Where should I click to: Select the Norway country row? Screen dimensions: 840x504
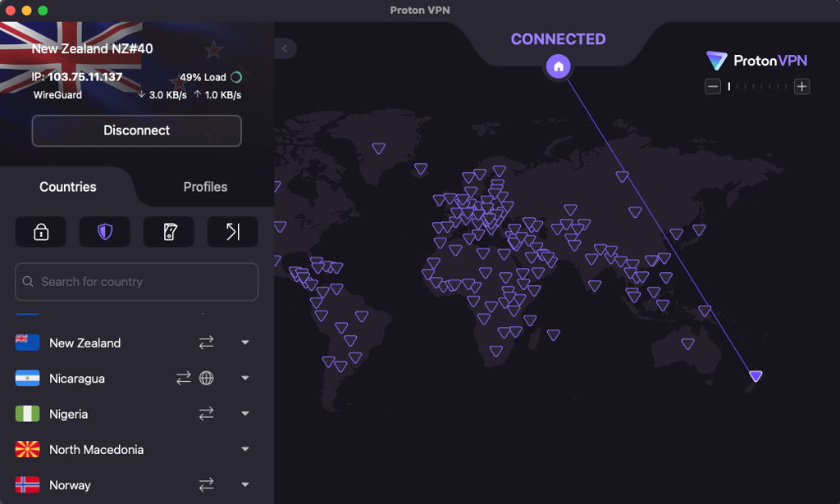coord(137,484)
